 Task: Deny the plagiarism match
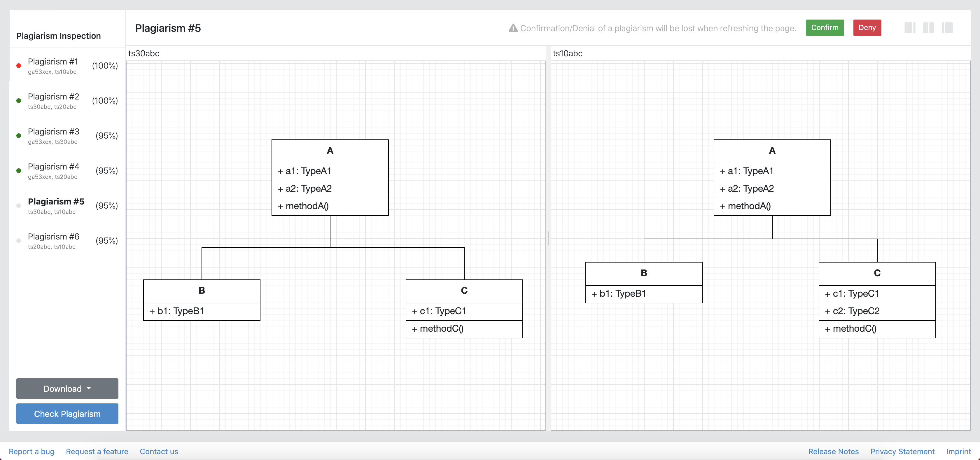click(867, 27)
